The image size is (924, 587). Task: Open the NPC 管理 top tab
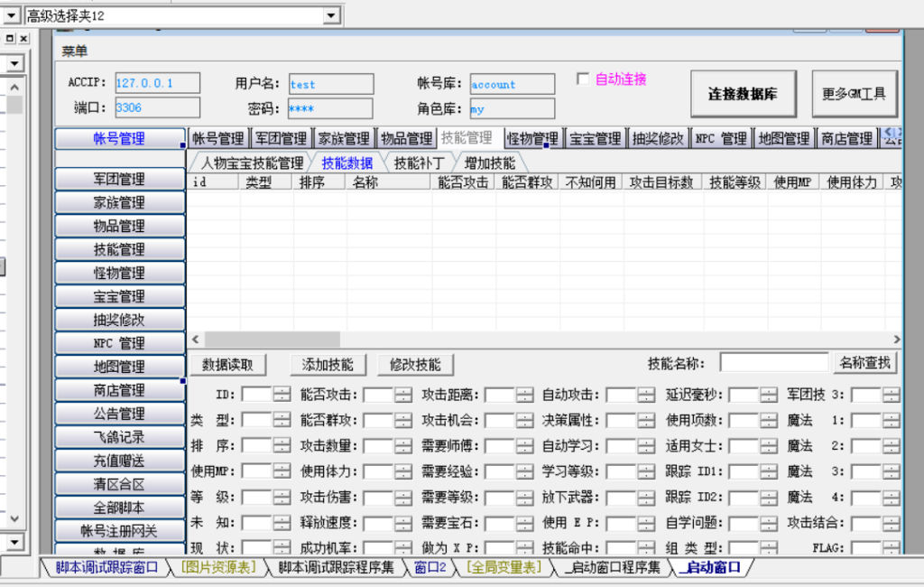click(721, 139)
